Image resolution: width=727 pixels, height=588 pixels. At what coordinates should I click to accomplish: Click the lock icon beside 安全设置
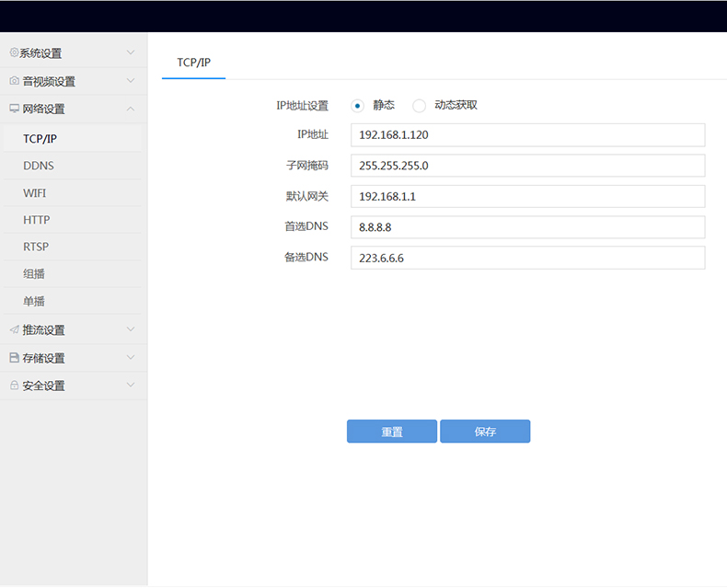tap(15, 386)
